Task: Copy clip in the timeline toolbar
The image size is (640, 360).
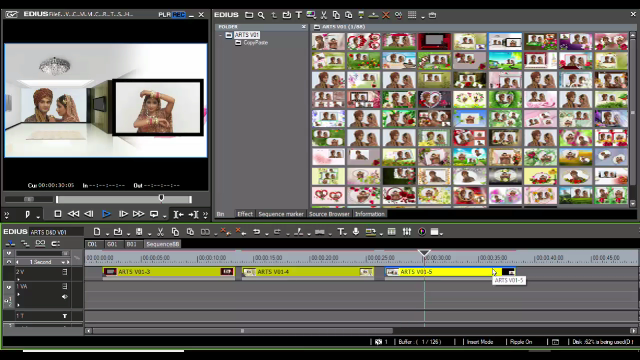Action: coord(175,232)
